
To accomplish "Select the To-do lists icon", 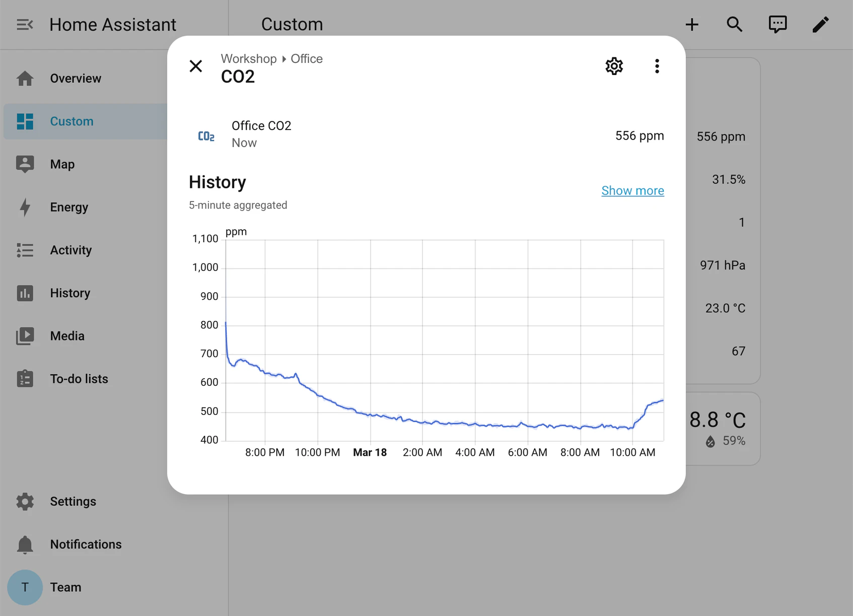I will point(25,378).
